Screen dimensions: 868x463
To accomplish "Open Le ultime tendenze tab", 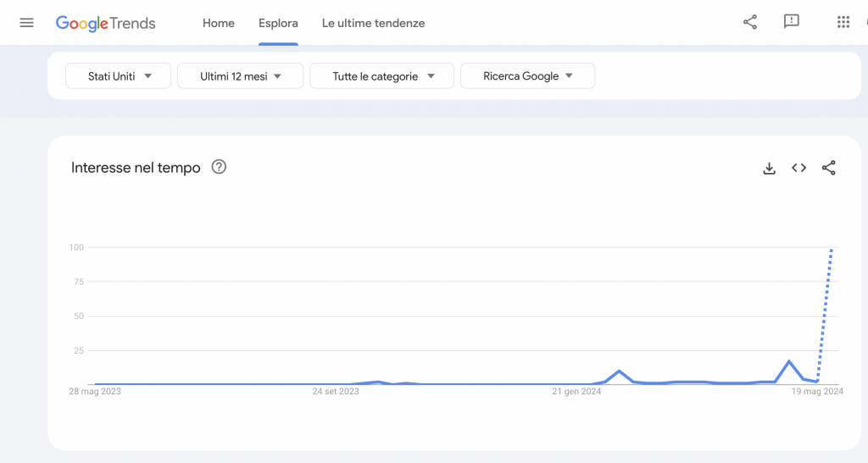I will click(x=373, y=23).
